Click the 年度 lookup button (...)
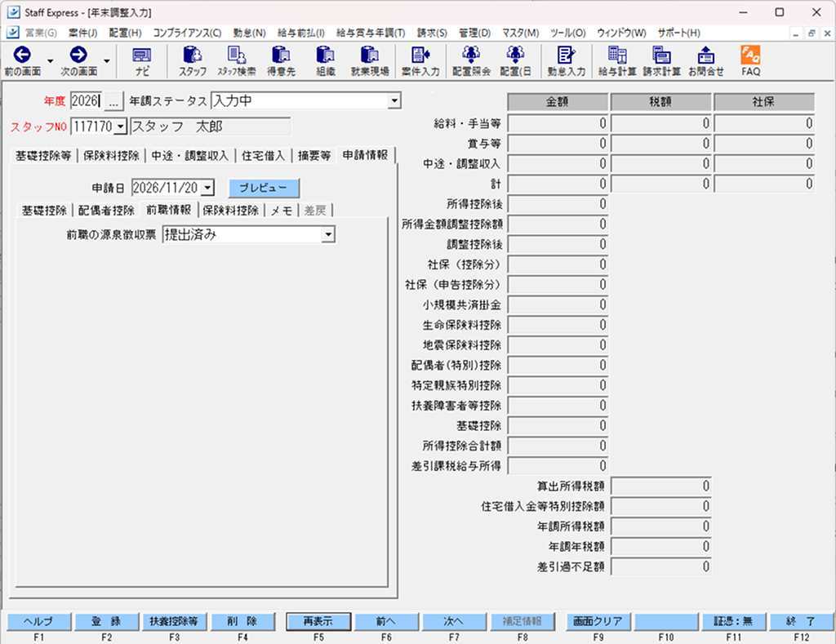This screenshot has width=836, height=644. click(113, 100)
